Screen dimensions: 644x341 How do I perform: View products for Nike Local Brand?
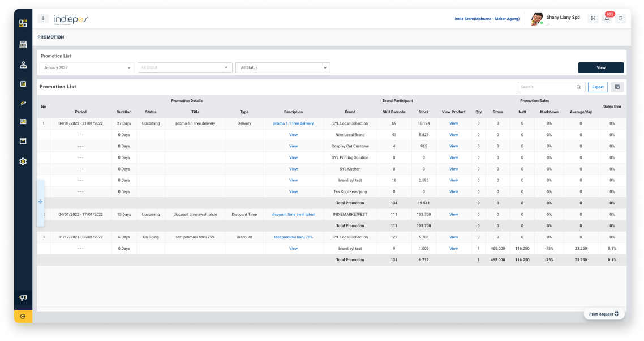[x=453, y=135]
